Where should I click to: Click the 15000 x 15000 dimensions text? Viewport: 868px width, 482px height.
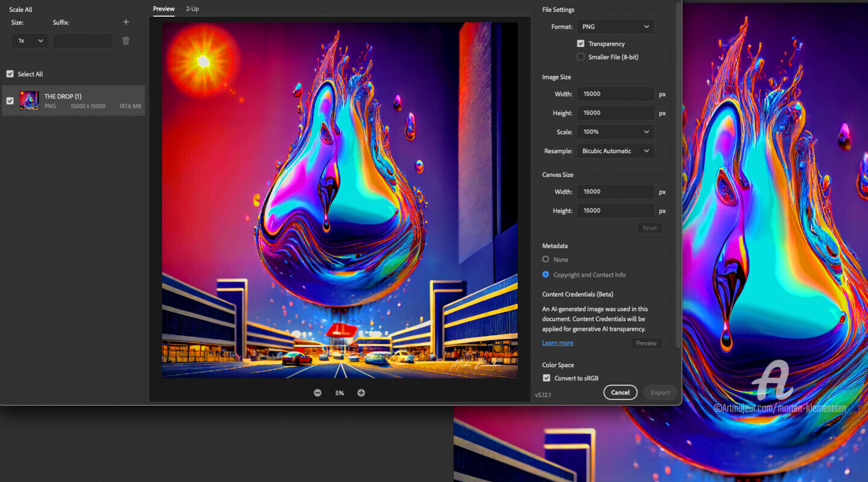pyautogui.click(x=88, y=106)
